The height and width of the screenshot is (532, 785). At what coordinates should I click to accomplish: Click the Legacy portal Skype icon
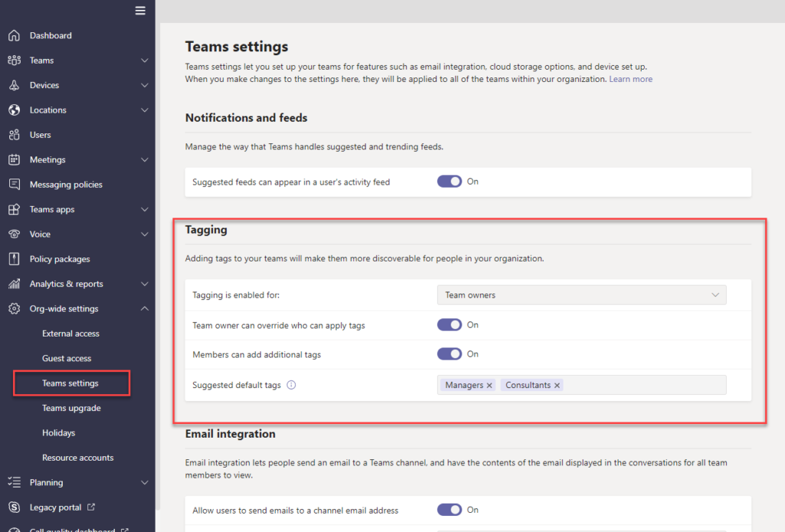[14, 507]
